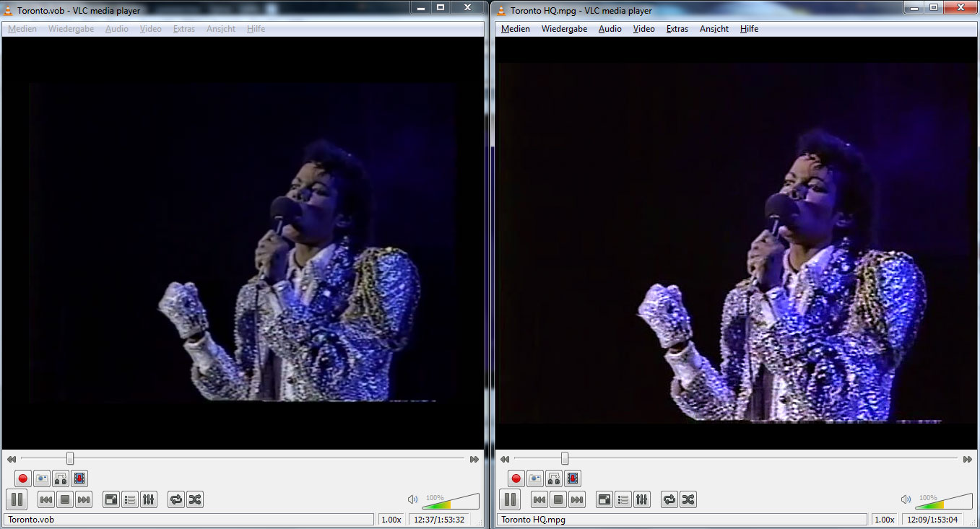The image size is (980, 529).
Task: Toggle fullscreen in Toronto.vob window
Action: pos(111,499)
